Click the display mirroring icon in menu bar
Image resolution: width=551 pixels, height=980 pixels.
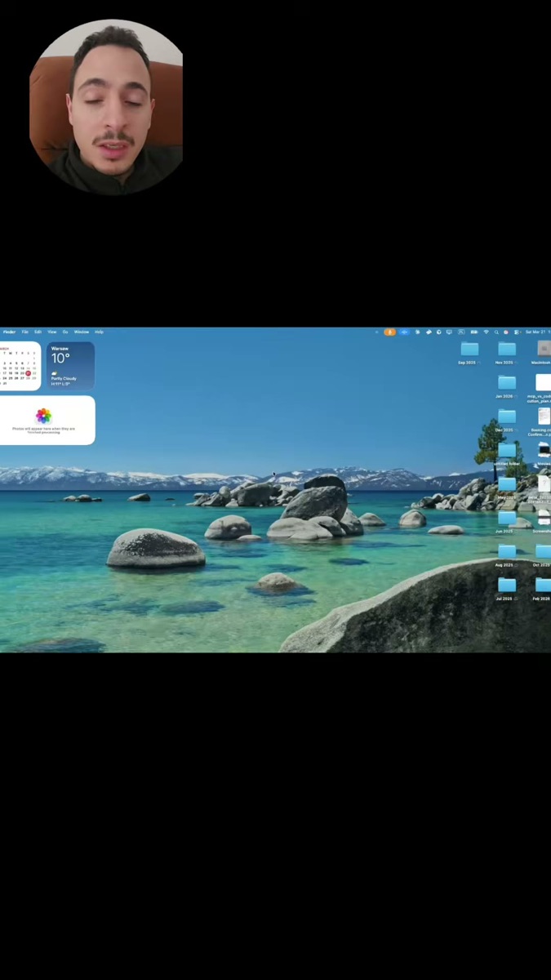pos(449,332)
